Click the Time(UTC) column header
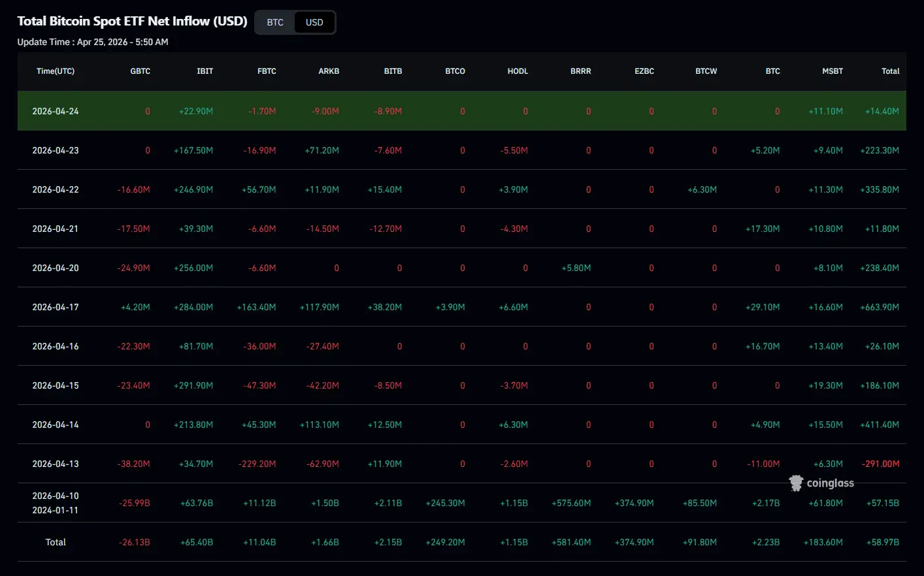924x576 pixels. click(x=56, y=71)
